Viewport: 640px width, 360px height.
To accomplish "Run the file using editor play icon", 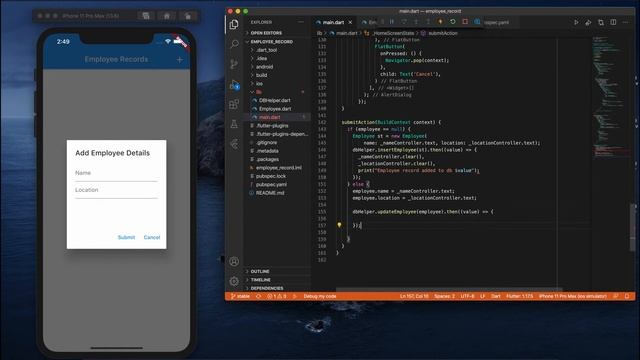I will click(576, 22).
